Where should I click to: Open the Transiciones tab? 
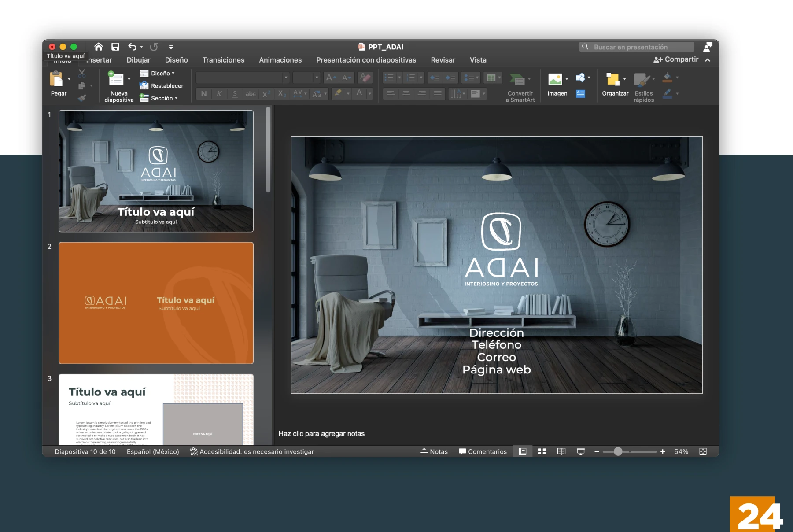[223, 60]
